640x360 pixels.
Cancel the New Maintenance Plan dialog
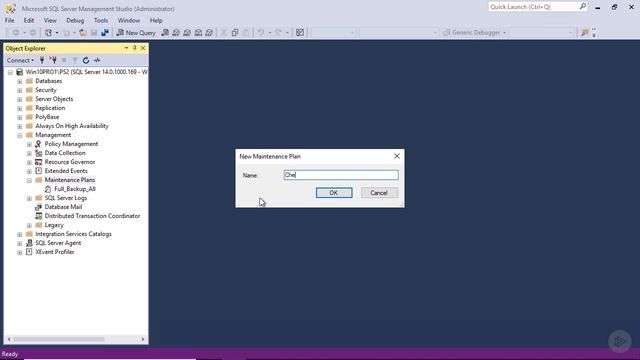(379, 193)
